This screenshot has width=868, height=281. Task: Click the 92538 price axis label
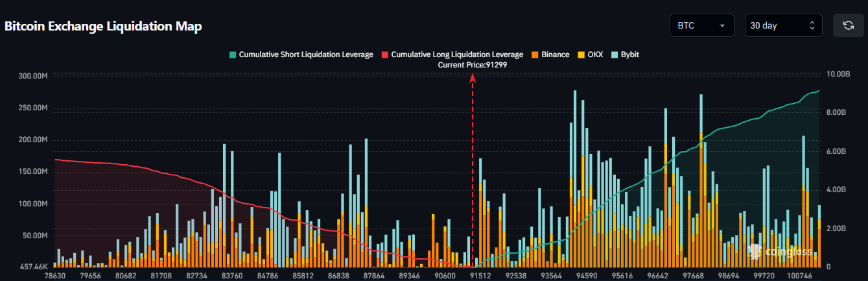coord(517,276)
